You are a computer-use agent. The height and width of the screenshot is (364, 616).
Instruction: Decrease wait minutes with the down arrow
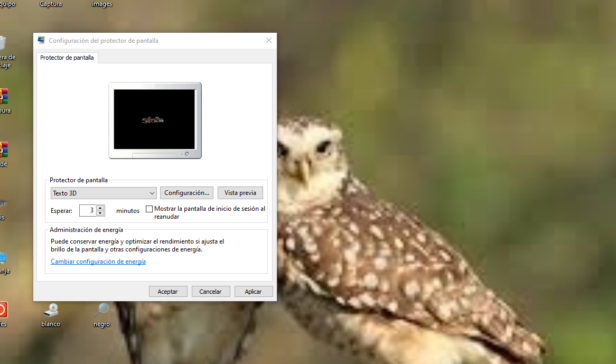(100, 213)
